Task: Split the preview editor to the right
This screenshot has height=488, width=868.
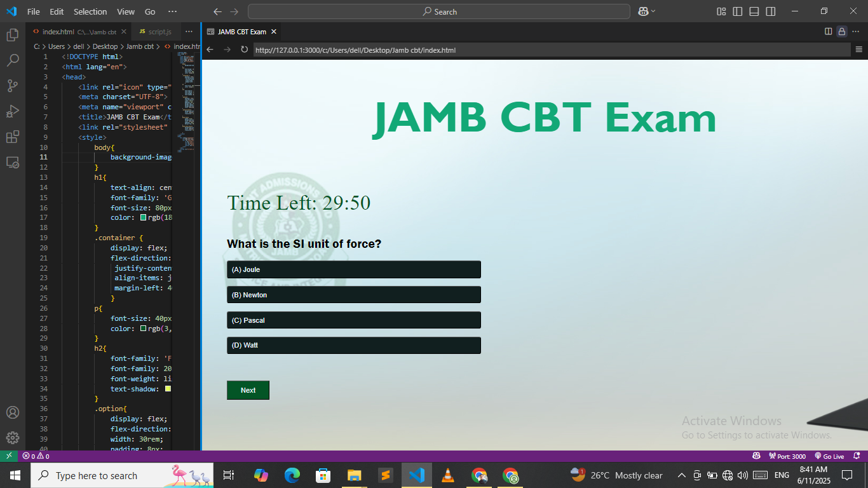Action: coord(829,31)
